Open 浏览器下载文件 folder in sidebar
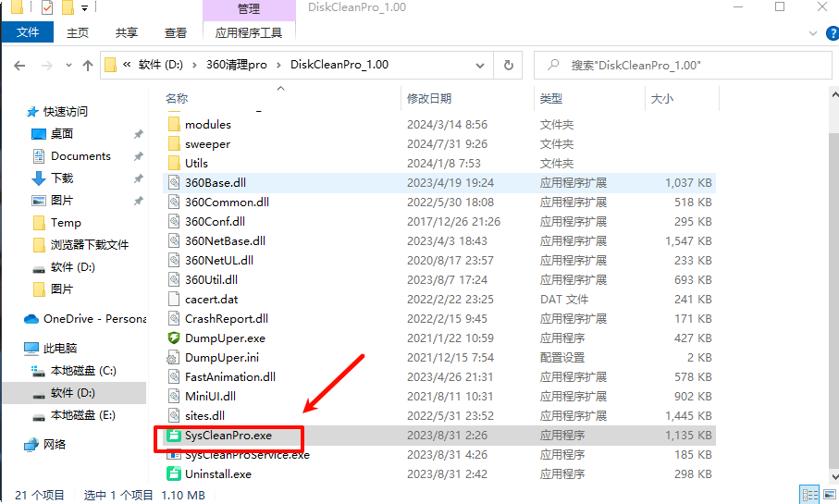839x504 pixels. click(90, 244)
